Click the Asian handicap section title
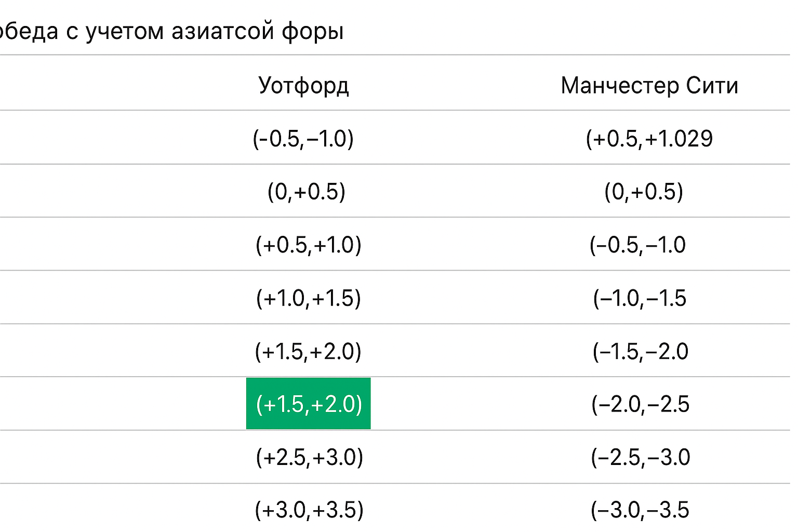The width and height of the screenshot is (798, 532). [171, 31]
